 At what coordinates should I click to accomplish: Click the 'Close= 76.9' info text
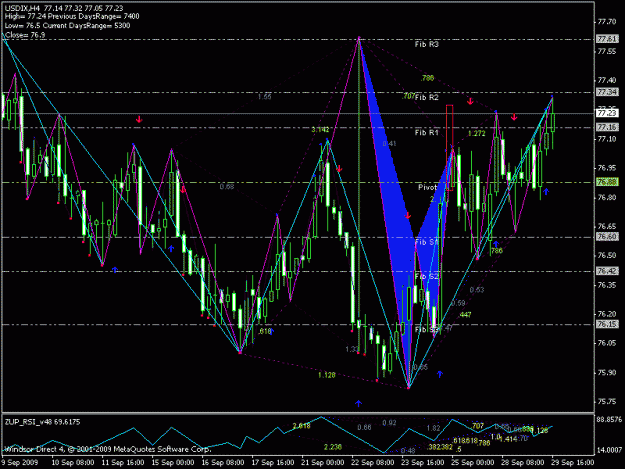pyautogui.click(x=25, y=35)
